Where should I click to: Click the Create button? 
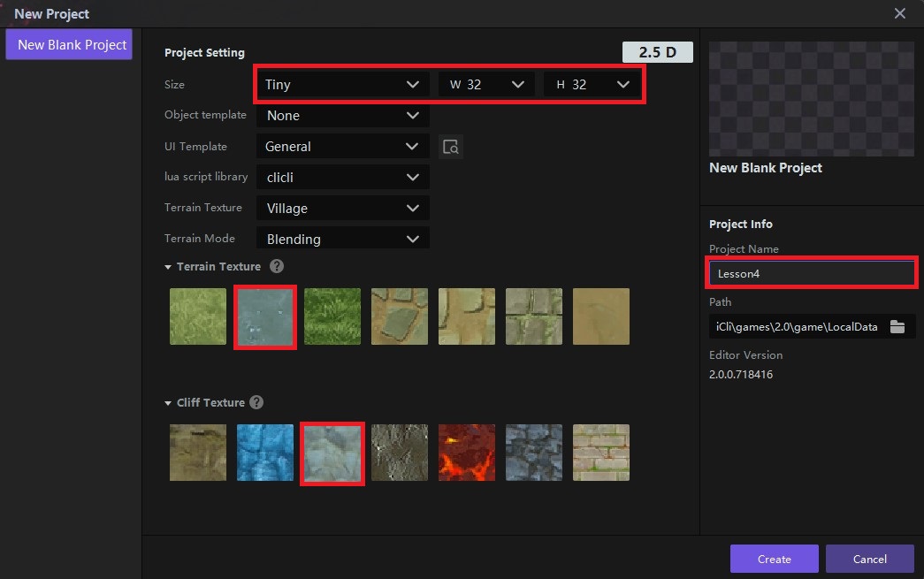click(774, 559)
